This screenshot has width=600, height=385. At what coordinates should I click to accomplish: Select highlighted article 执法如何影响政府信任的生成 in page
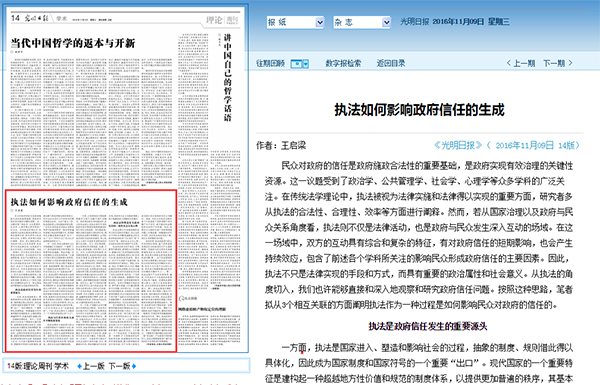click(91, 271)
